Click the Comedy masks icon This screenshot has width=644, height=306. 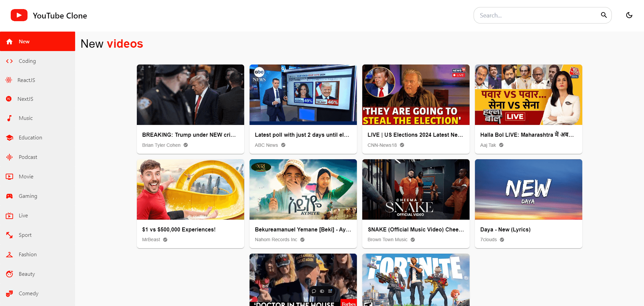tap(9, 294)
